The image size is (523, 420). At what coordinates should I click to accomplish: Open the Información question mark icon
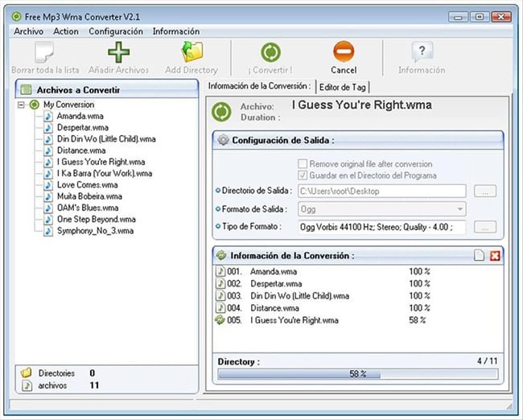click(x=422, y=53)
